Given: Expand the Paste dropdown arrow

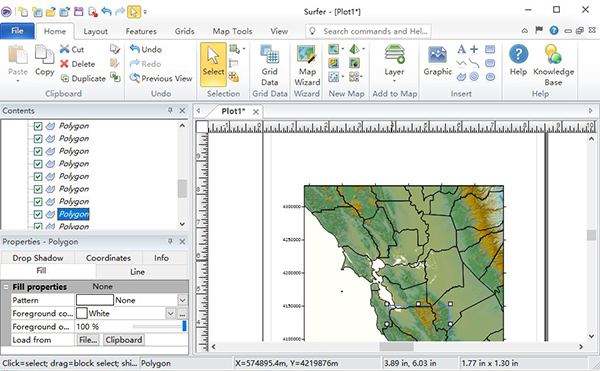Looking at the screenshot, I should [18, 81].
